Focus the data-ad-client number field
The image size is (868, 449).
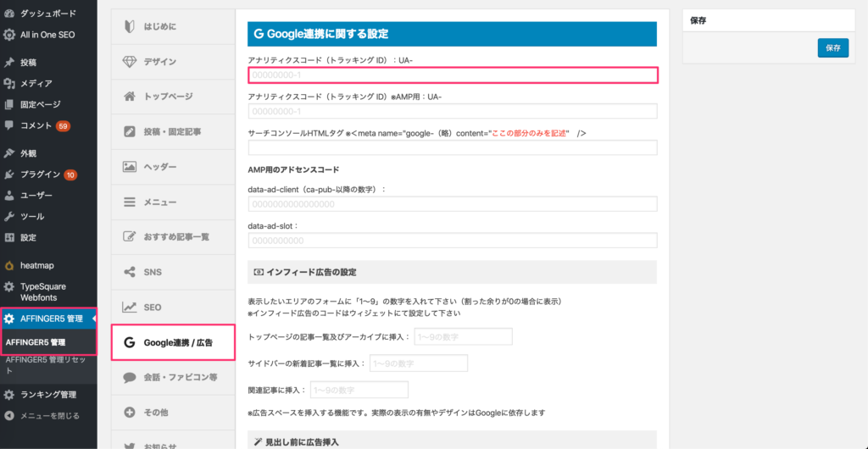(453, 204)
